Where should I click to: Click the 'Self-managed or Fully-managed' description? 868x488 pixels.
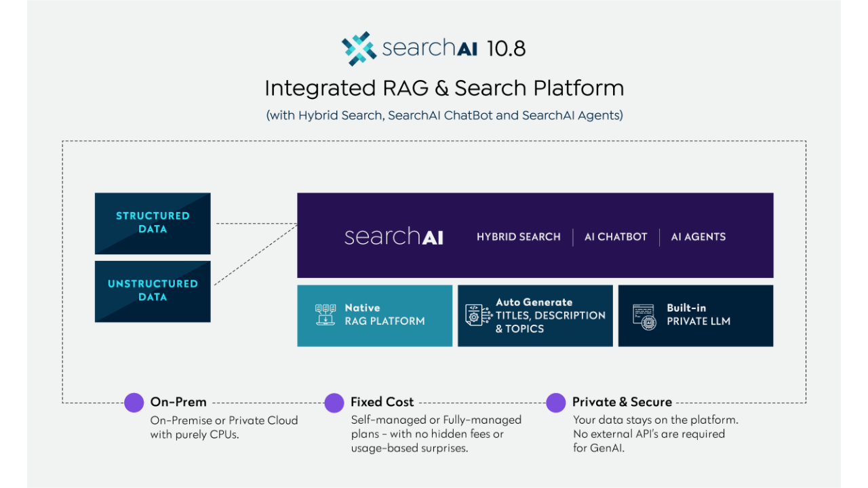(436, 434)
